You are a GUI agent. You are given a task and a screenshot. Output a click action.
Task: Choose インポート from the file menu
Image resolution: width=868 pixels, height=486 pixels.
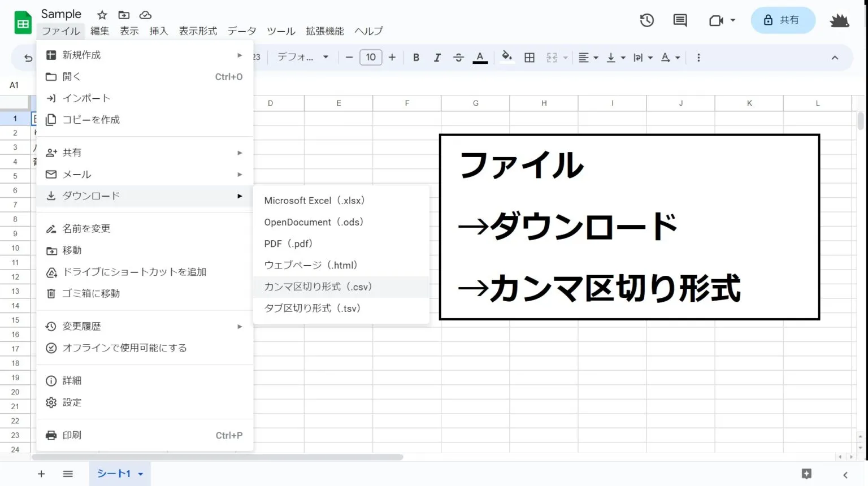145,98
